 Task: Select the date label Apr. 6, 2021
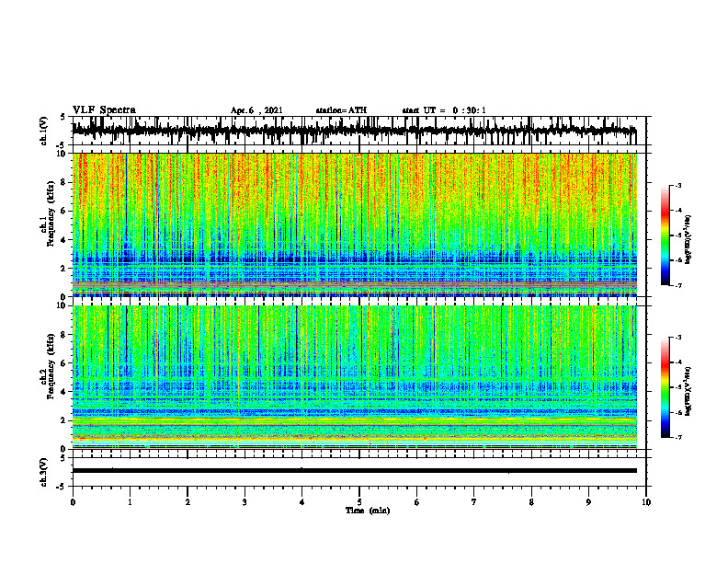(x=256, y=110)
